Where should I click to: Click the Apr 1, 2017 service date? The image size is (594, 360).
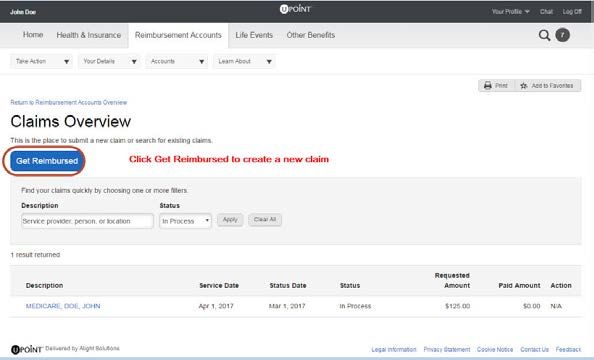216,306
